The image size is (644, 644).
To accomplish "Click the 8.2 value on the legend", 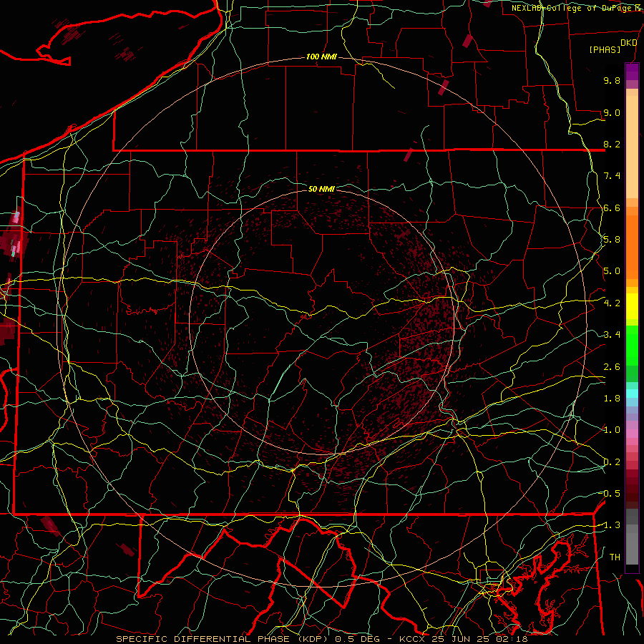I will pyautogui.click(x=612, y=144).
